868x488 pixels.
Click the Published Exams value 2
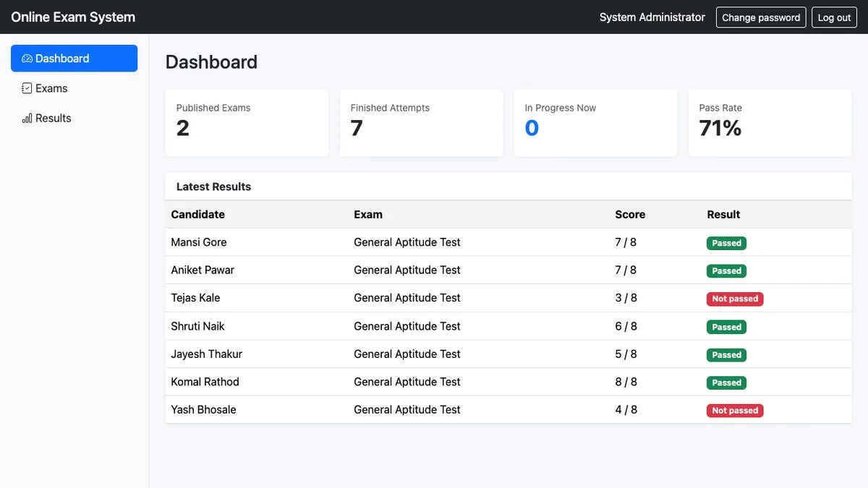click(183, 128)
